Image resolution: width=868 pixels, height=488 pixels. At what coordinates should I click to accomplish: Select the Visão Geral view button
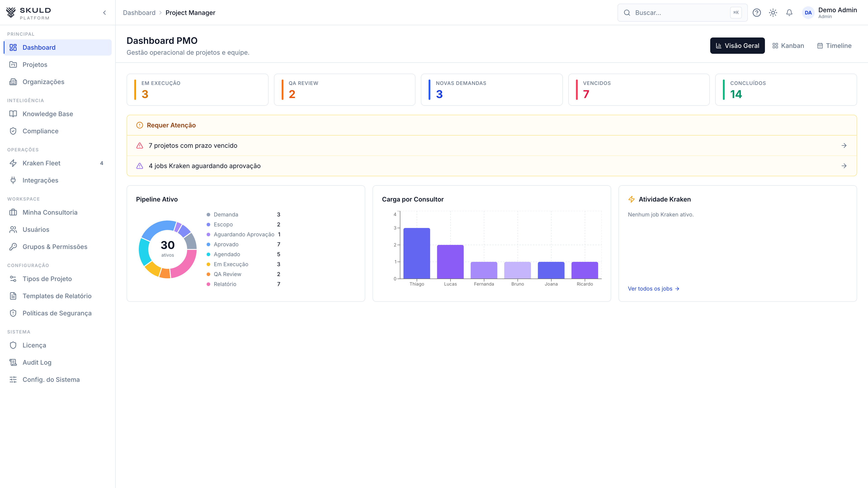click(737, 45)
